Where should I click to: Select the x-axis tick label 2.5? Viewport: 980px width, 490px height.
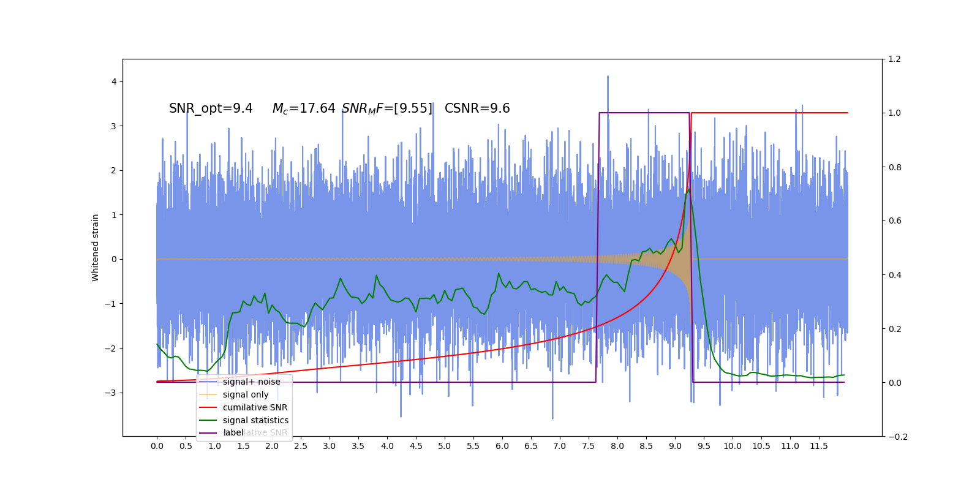coord(301,446)
